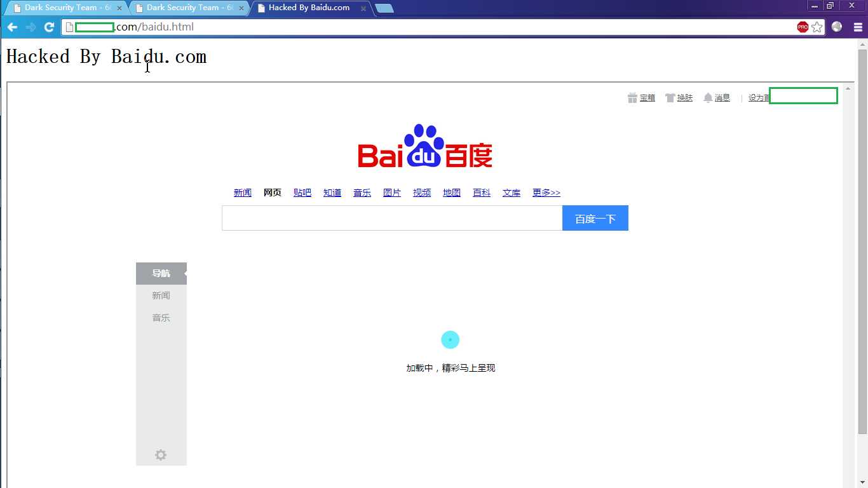Image resolution: width=868 pixels, height=488 pixels.
Task: Click the 百度一下 search button
Action: 595,218
